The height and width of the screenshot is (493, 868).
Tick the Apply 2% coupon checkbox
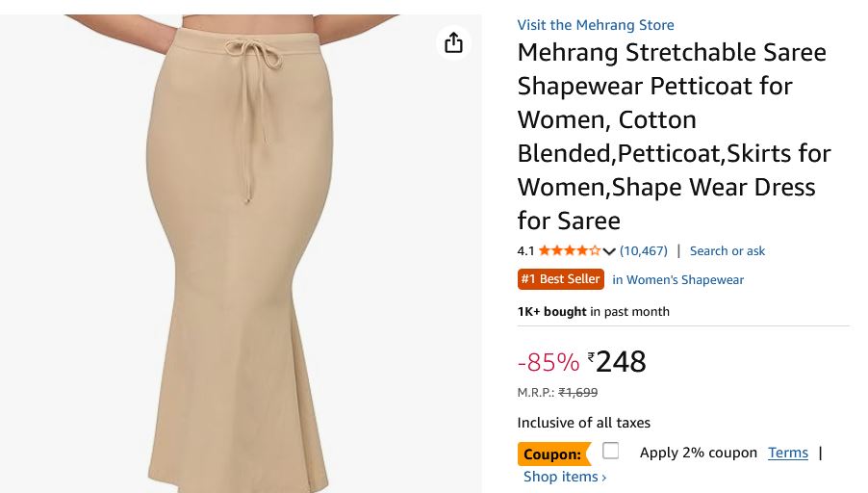[610, 451]
